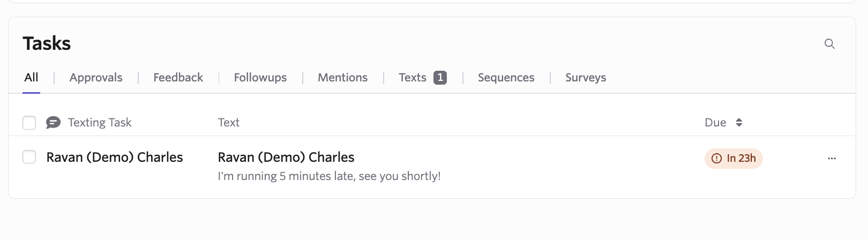Show the Surveys tab

(x=586, y=78)
